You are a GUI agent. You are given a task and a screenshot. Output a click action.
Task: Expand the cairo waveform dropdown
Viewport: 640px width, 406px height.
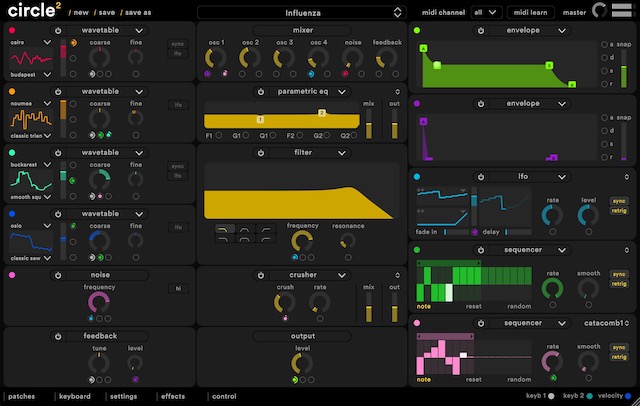tap(46, 45)
